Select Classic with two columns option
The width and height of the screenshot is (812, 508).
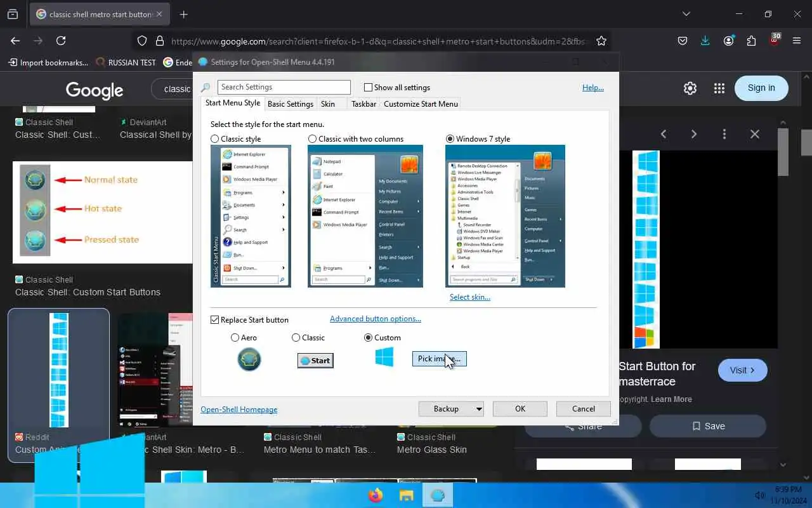tap(312, 138)
